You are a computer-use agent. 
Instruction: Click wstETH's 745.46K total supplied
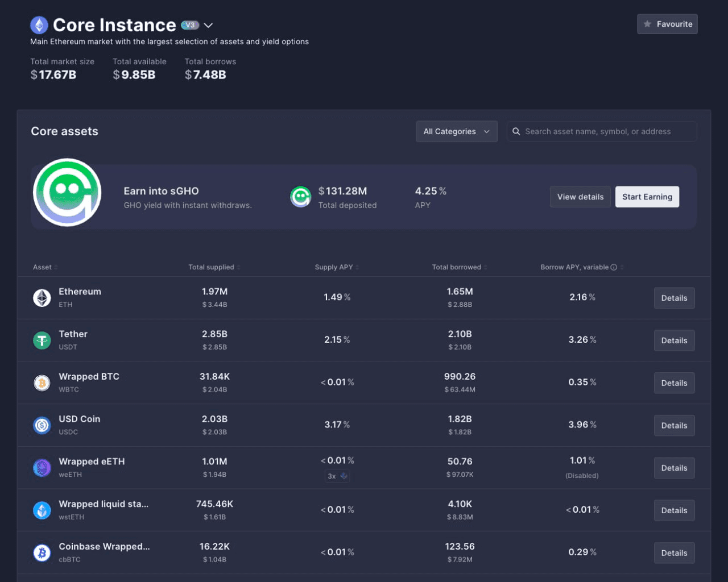(x=214, y=504)
